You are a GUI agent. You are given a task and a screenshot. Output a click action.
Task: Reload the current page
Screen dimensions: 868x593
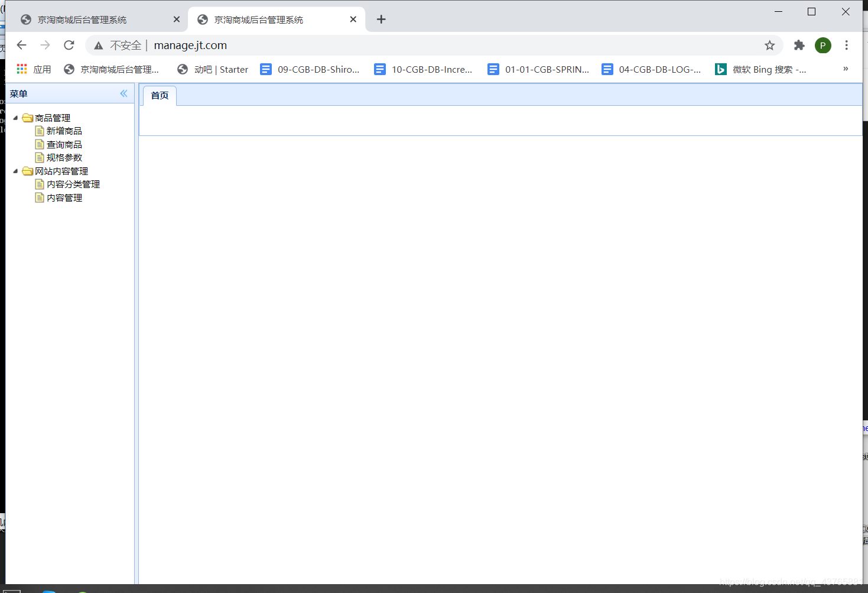tap(69, 45)
